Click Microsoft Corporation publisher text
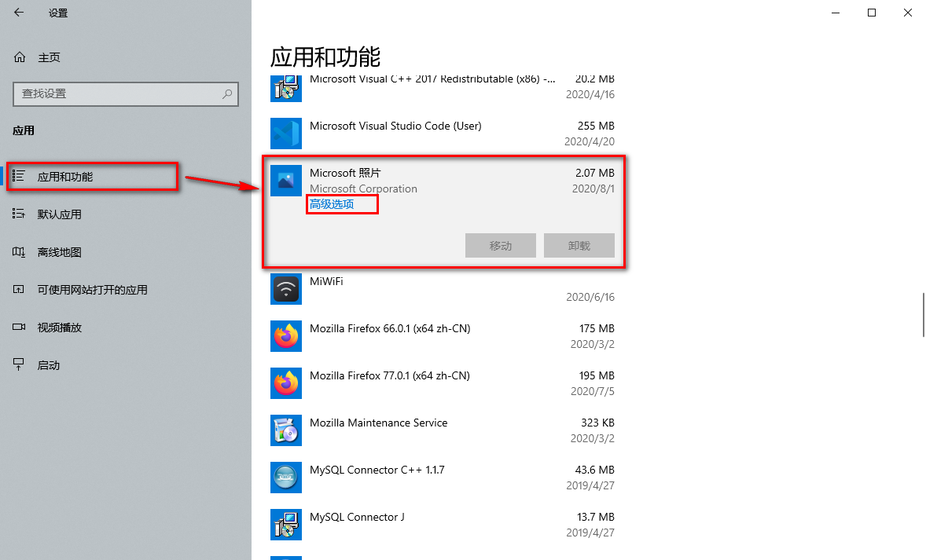 pyautogui.click(x=363, y=188)
